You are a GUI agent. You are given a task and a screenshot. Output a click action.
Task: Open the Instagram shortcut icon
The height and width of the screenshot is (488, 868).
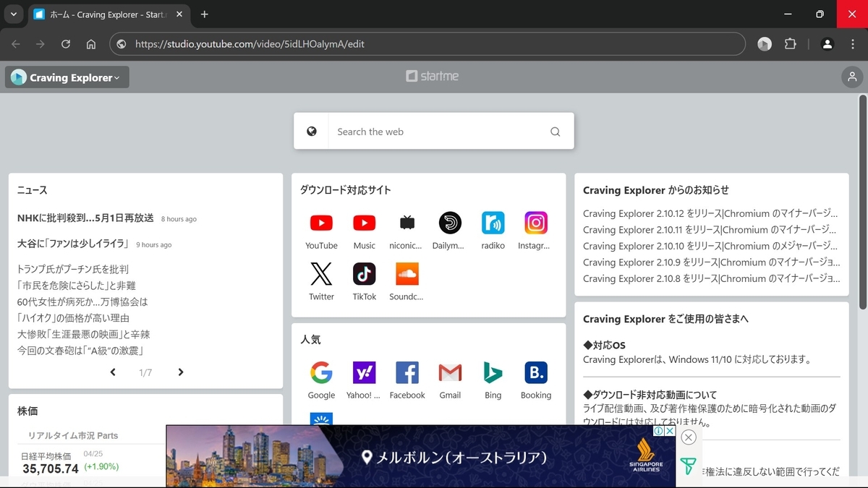coord(536,223)
